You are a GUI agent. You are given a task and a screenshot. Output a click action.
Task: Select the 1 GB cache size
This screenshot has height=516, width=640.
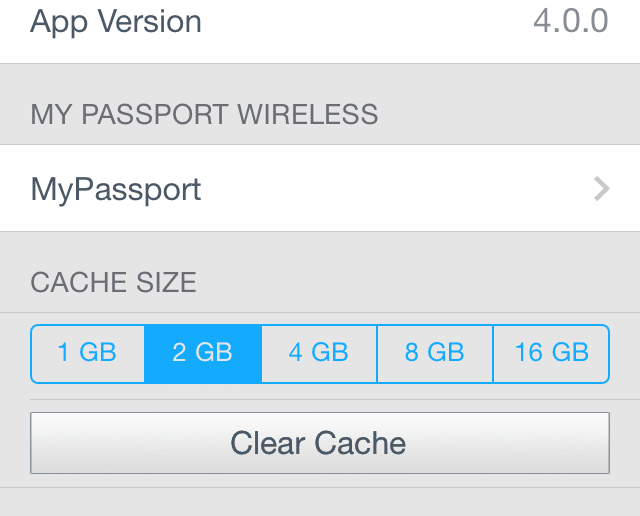87,354
